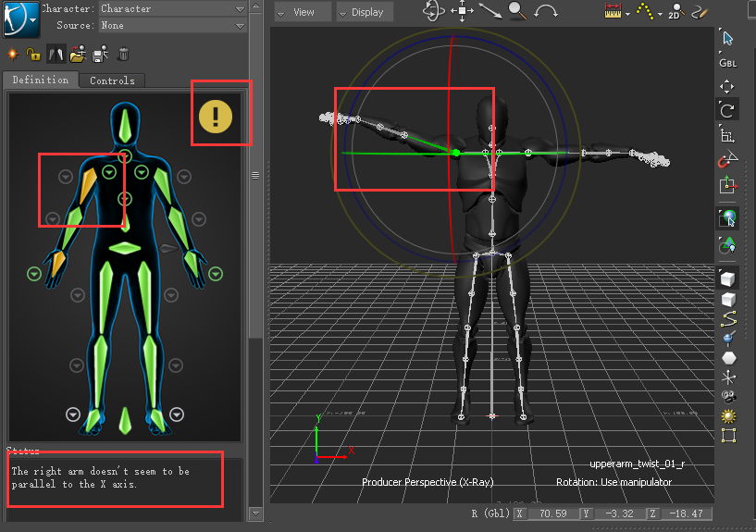Screen dimensions: 756x532
Task: Click the save character floppy icon
Action: (101, 54)
